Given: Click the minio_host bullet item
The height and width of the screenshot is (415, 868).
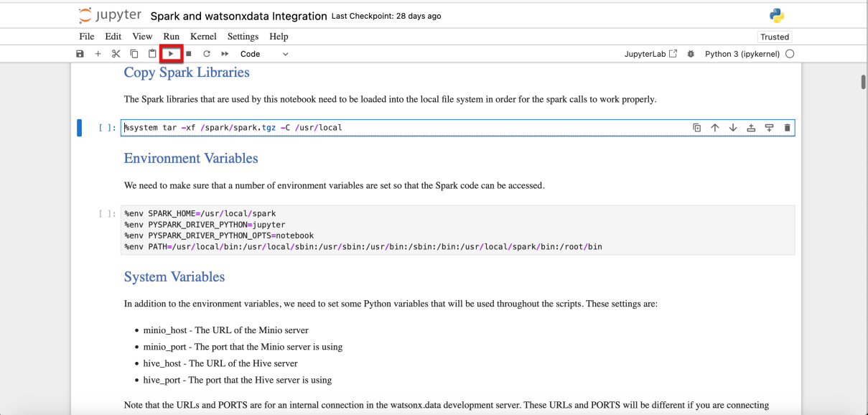Looking at the screenshot, I should 225,330.
